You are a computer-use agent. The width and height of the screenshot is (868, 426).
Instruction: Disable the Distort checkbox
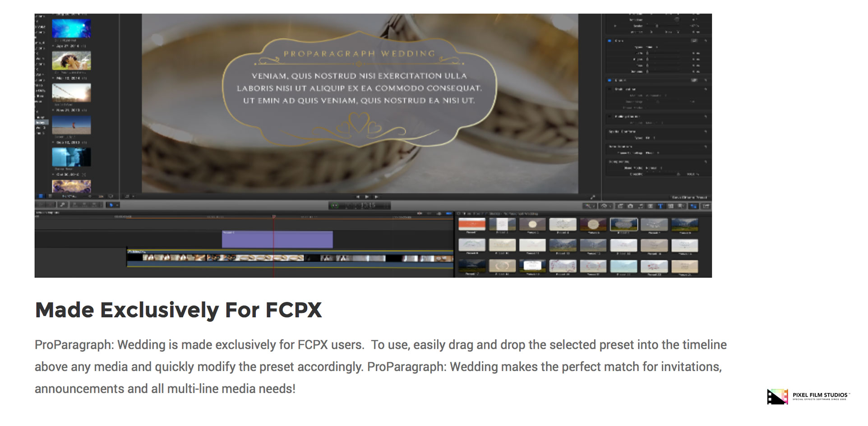pyautogui.click(x=609, y=80)
